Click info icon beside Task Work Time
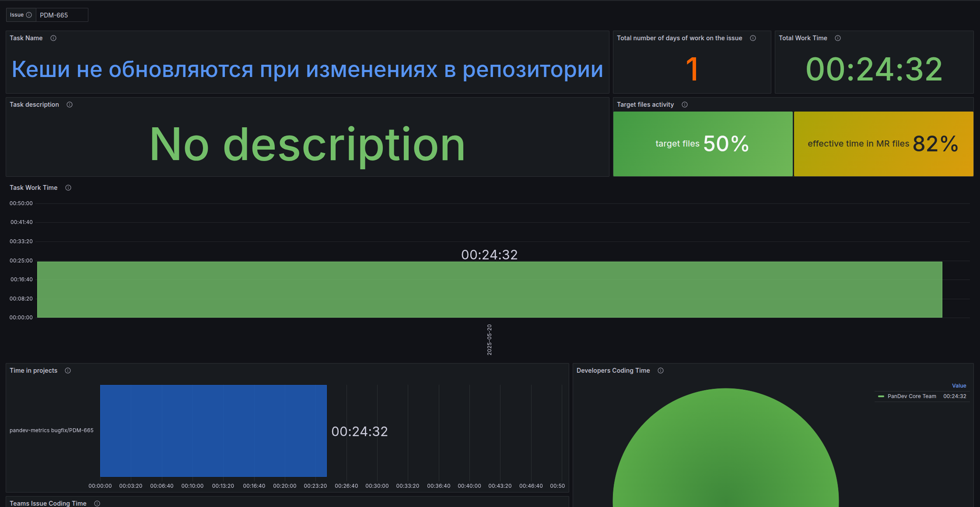The height and width of the screenshot is (507, 980). coord(68,188)
